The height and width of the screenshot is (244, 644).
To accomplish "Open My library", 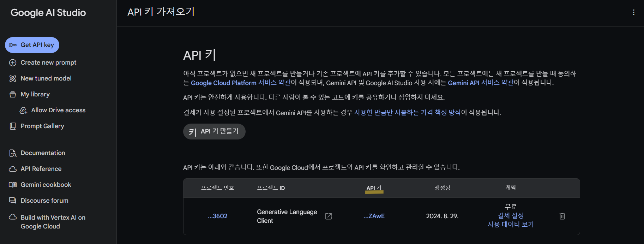I will [35, 94].
